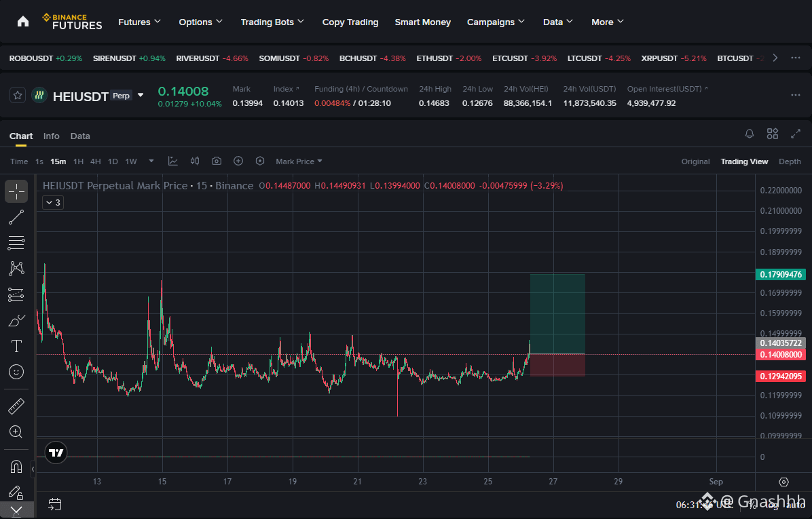Click the TradingView logo badge
The height and width of the screenshot is (519, 812).
point(56,453)
